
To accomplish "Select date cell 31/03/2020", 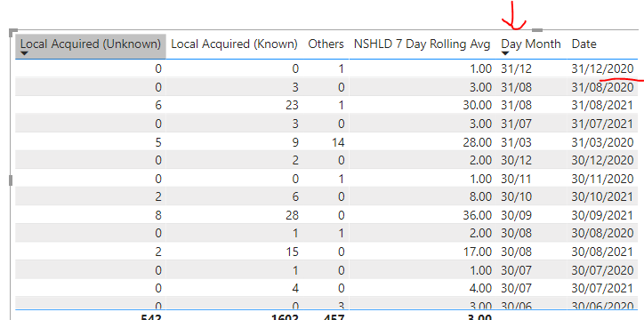I will pyautogui.click(x=602, y=142).
